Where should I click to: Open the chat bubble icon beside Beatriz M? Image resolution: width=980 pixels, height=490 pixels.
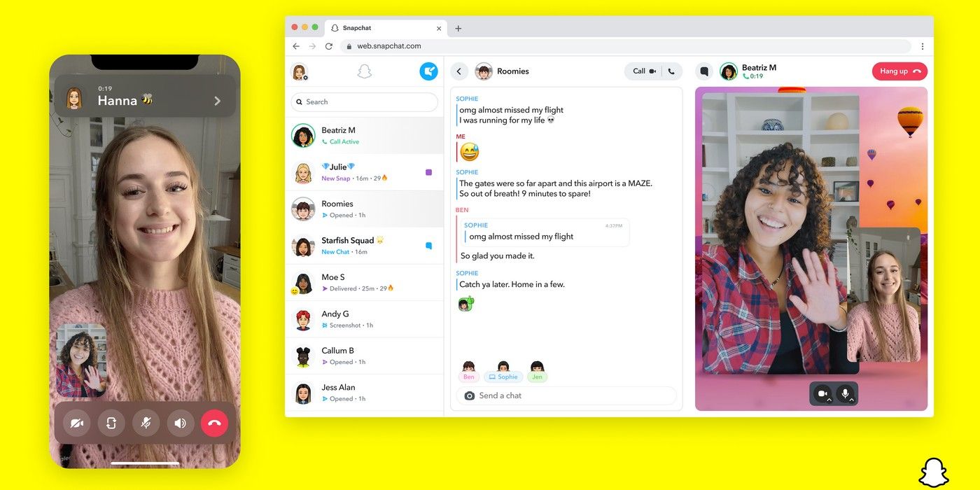click(703, 71)
